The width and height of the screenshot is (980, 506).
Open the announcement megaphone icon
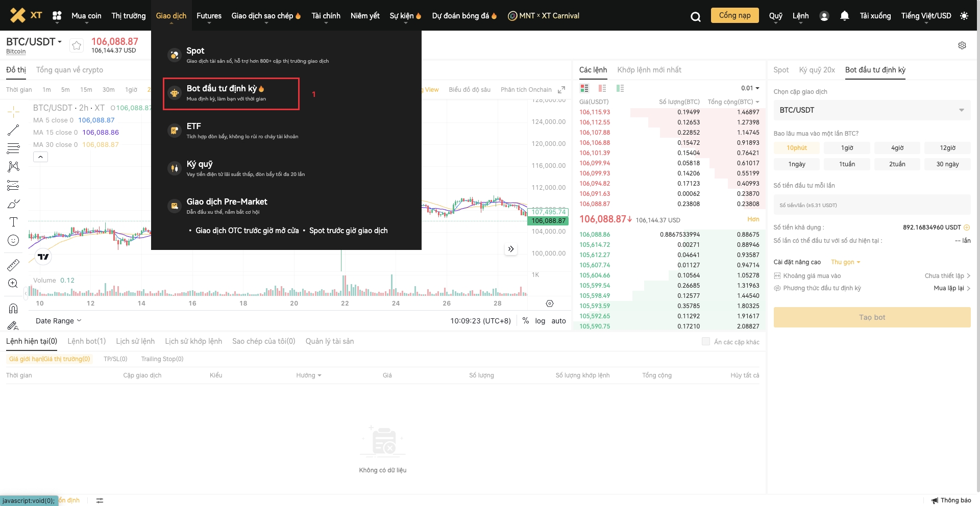[935, 500]
